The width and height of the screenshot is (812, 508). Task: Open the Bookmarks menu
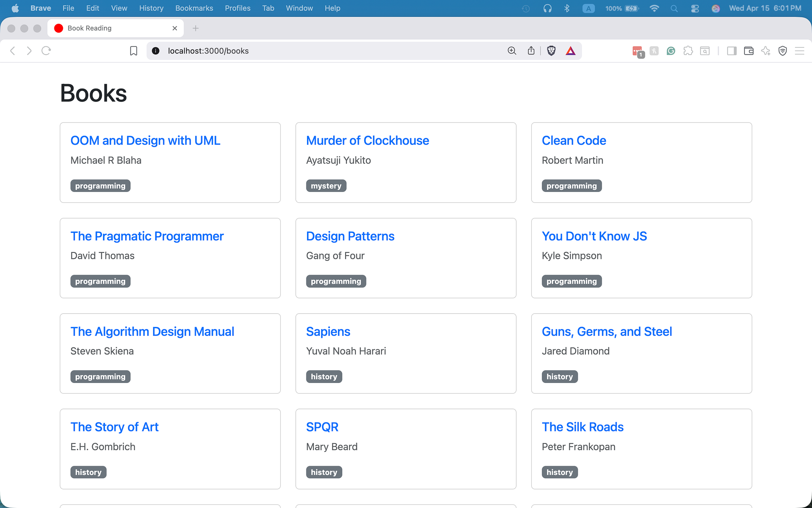point(194,8)
